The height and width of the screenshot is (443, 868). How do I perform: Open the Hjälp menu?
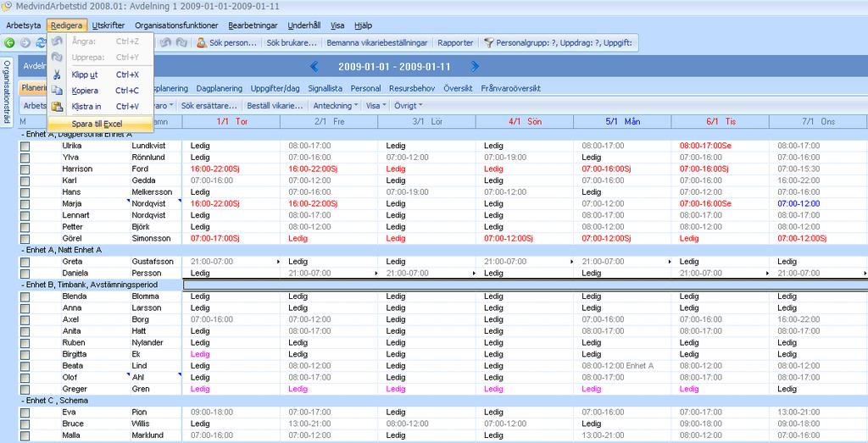pyautogui.click(x=363, y=25)
